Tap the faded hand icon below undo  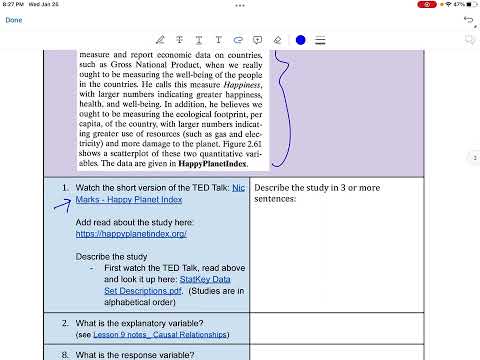[x=470, y=40]
